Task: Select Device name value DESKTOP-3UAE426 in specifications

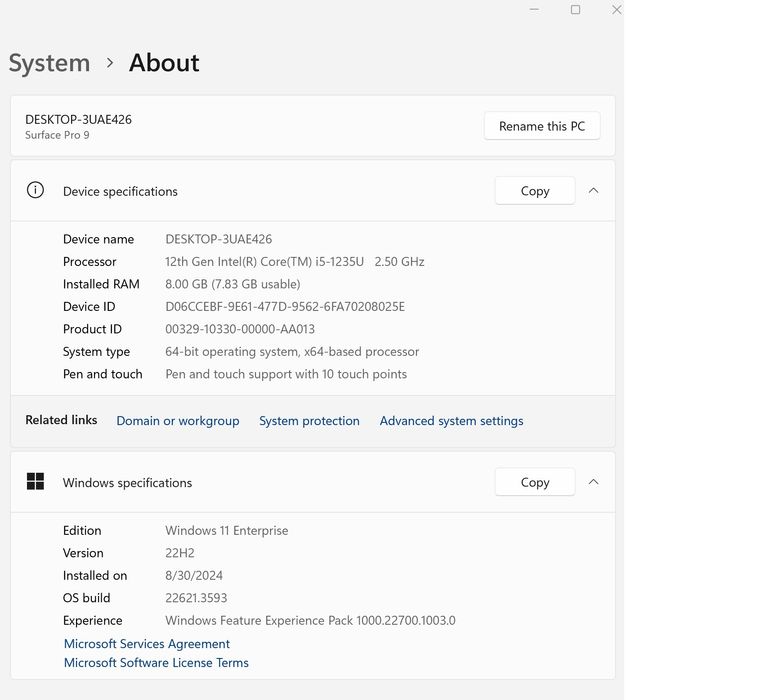Action: [219, 239]
